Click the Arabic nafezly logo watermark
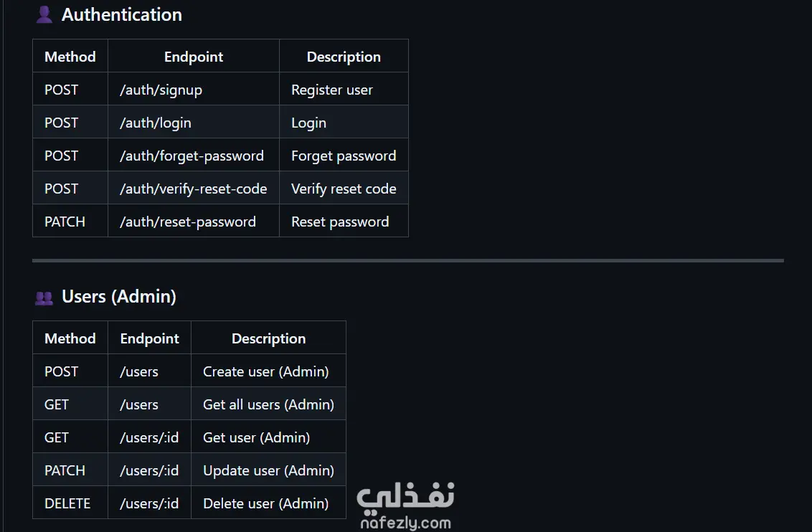The image size is (812, 532). 405,496
